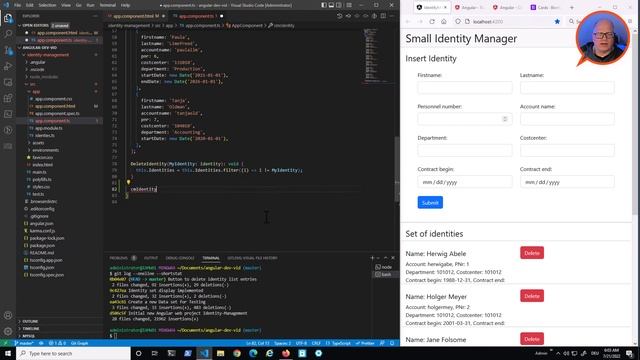The width and height of the screenshot is (640, 360).
Task: Go to browser home page
Action: pos(444,22)
